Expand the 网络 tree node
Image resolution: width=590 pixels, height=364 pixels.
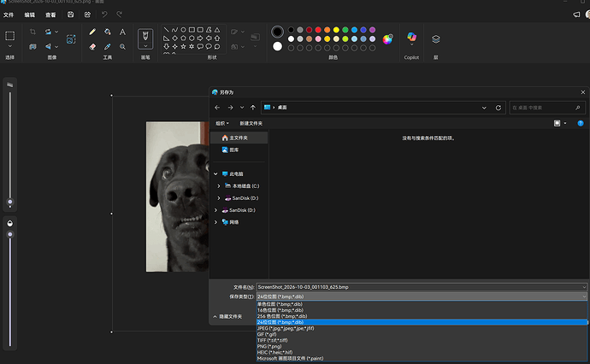pyautogui.click(x=215, y=222)
